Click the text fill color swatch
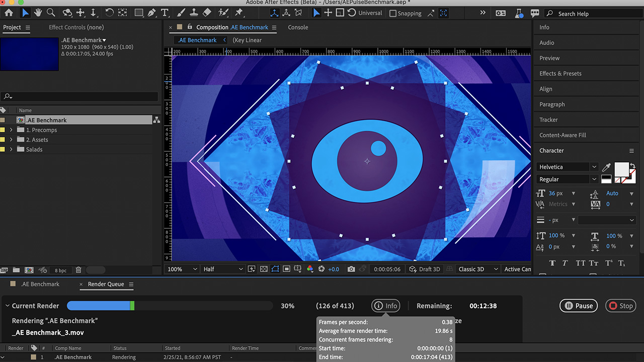Viewport: 644px width, 362px height. click(x=621, y=169)
